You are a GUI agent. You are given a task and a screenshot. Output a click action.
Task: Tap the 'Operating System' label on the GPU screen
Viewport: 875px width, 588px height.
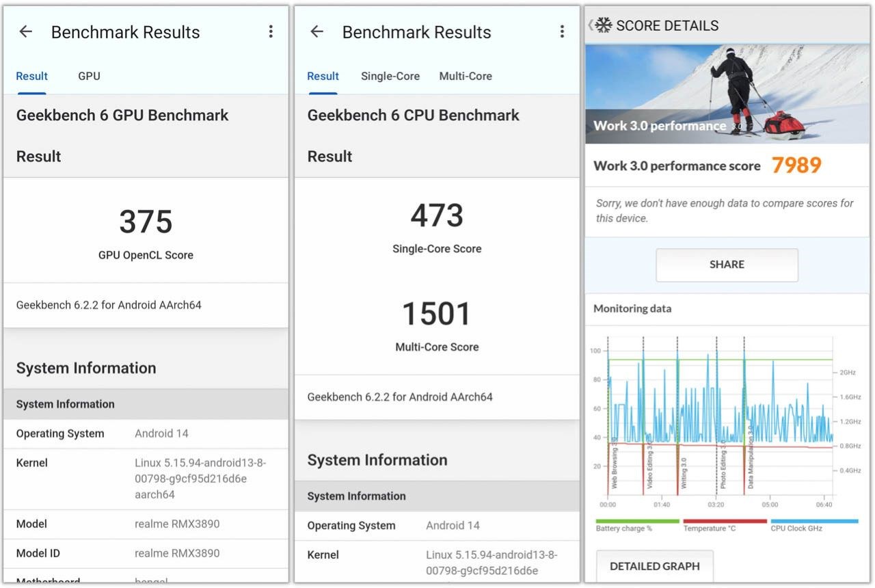60,433
